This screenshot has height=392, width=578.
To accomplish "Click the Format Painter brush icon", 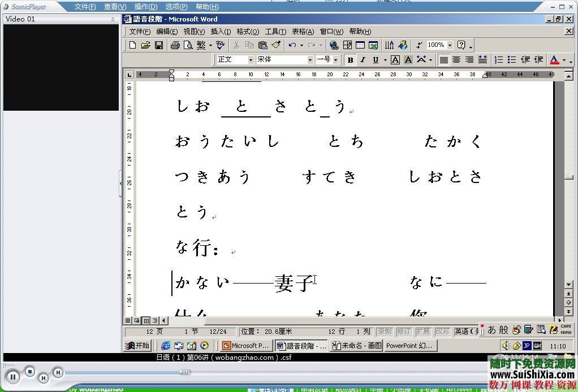I will [276, 45].
